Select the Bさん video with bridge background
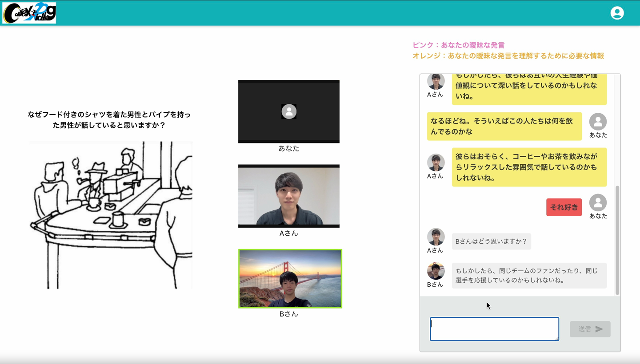The image size is (640, 364). (290, 278)
